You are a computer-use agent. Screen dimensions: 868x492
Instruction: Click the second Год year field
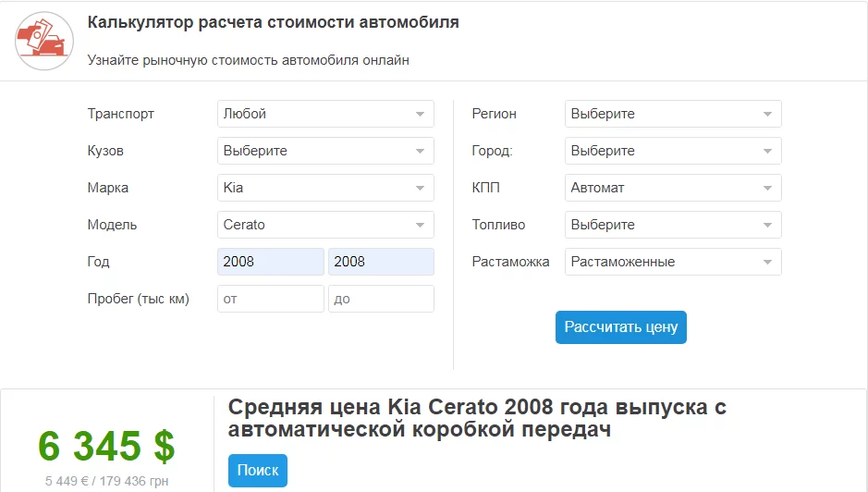point(381,262)
